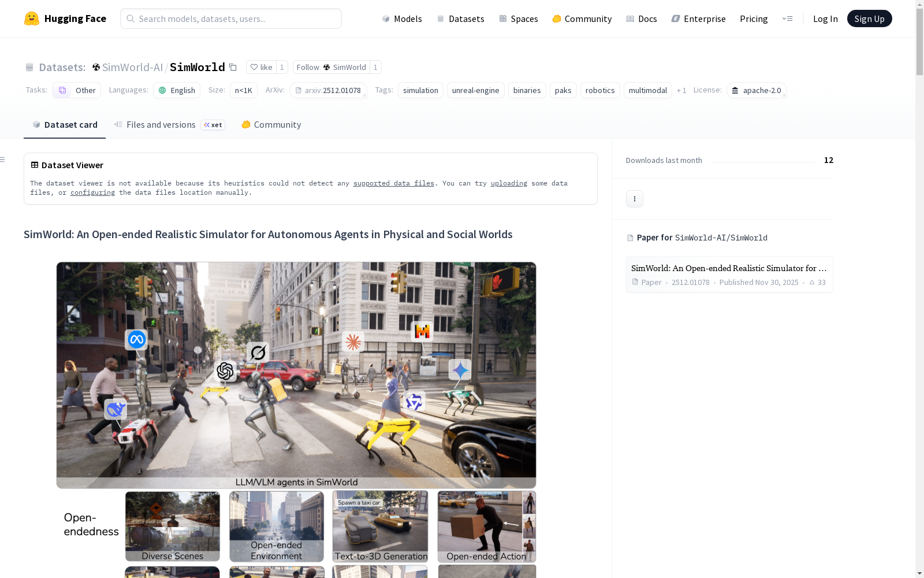The width and height of the screenshot is (924, 578).
Task: Click the Other task tag
Action: point(77,90)
